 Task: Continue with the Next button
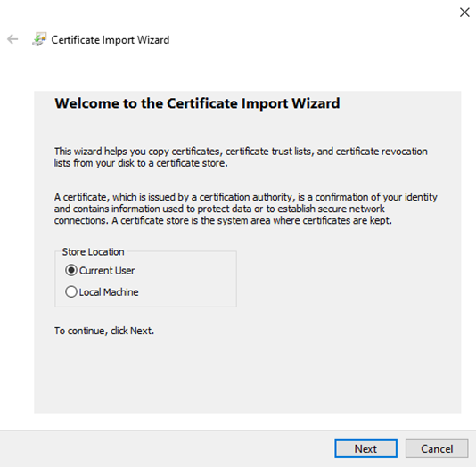pos(365,448)
